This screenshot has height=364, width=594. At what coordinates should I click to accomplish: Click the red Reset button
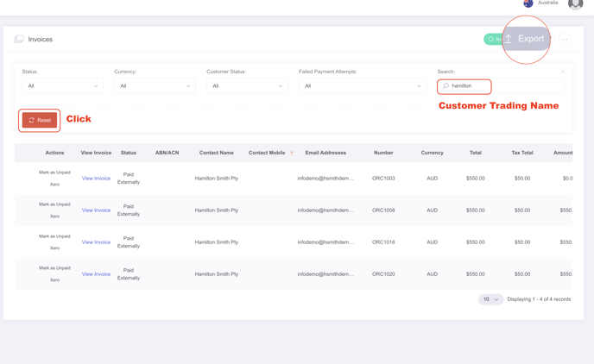point(40,120)
